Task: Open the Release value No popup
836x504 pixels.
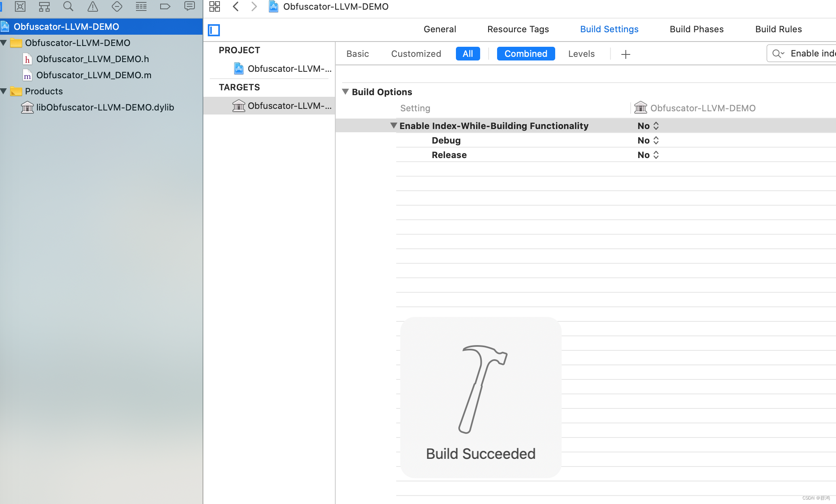Action: (x=648, y=155)
